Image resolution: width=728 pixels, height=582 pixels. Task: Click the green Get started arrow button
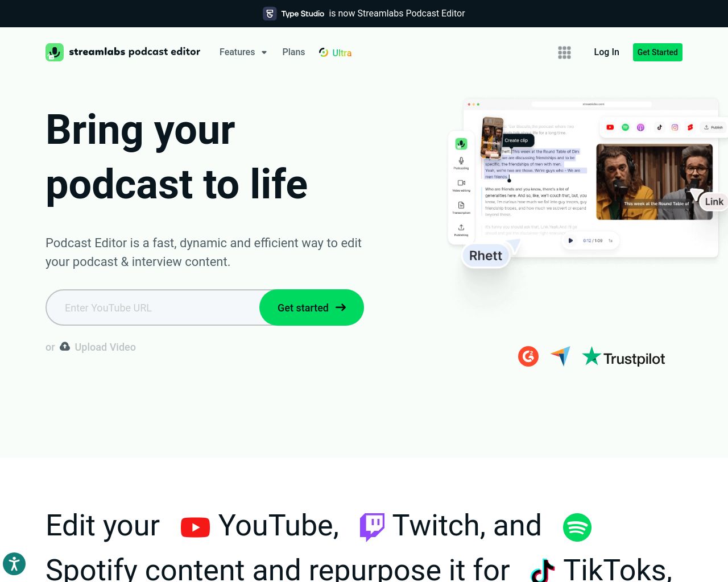coord(312,307)
